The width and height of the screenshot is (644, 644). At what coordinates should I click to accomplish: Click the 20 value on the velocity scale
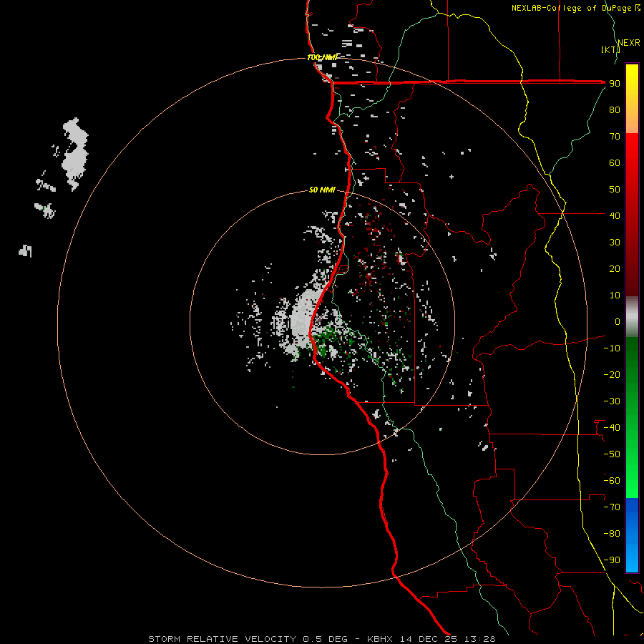click(615, 269)
